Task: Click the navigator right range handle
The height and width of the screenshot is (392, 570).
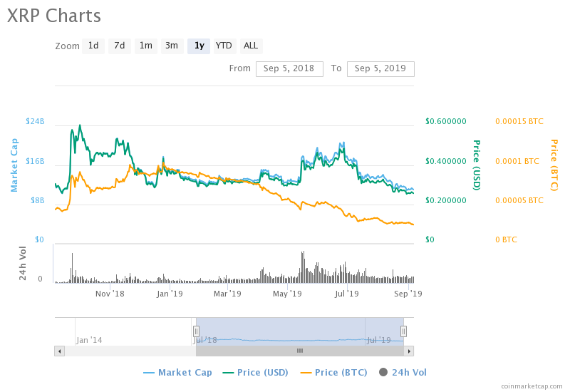Action: point(403,331)
